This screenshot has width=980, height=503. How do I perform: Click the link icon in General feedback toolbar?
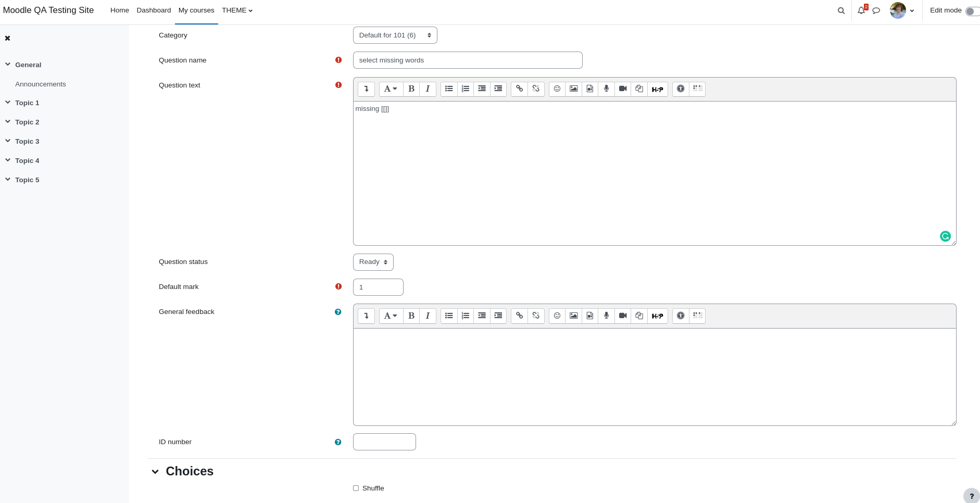click(519, 316)
